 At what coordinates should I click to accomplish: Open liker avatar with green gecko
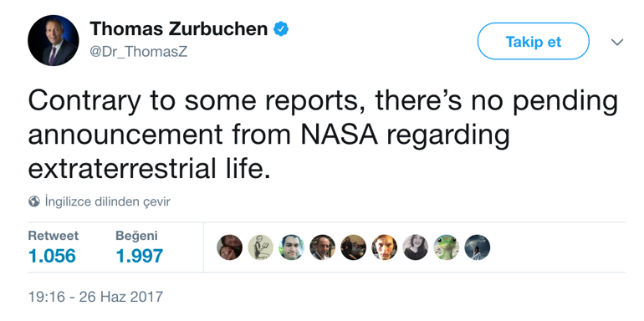tap(446, 247)
